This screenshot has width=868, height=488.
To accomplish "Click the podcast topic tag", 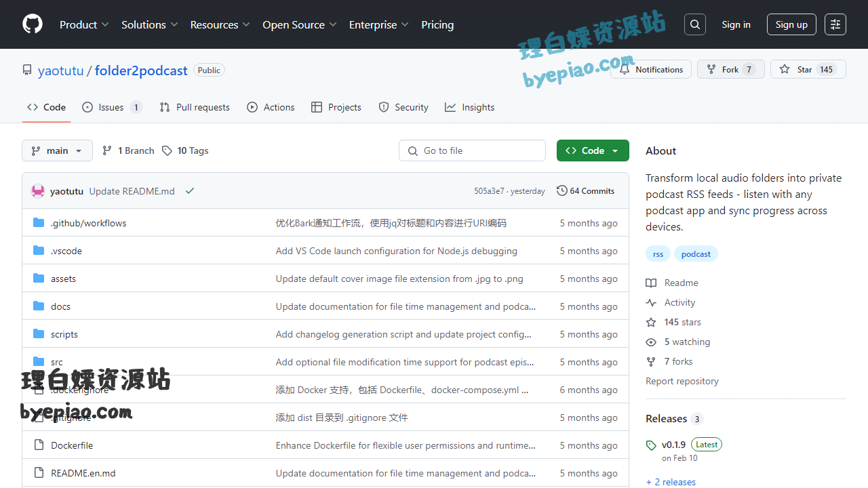I will pos(696,254).
